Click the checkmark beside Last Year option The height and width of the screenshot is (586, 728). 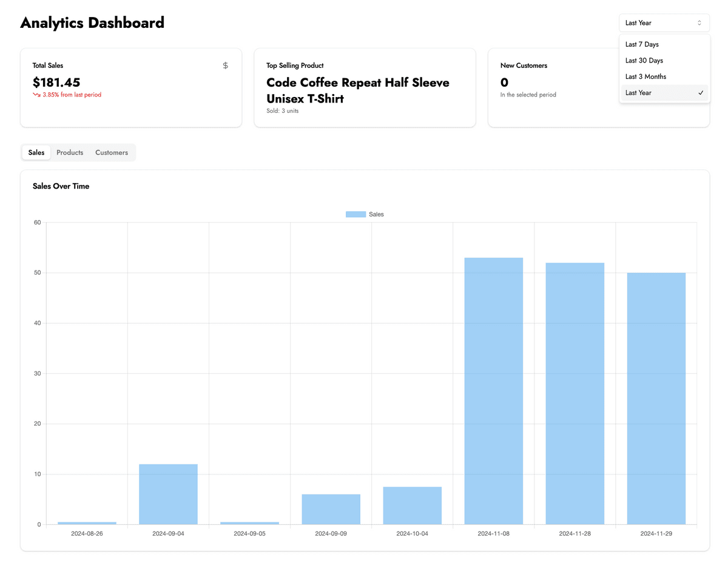(x=701, y=93)
